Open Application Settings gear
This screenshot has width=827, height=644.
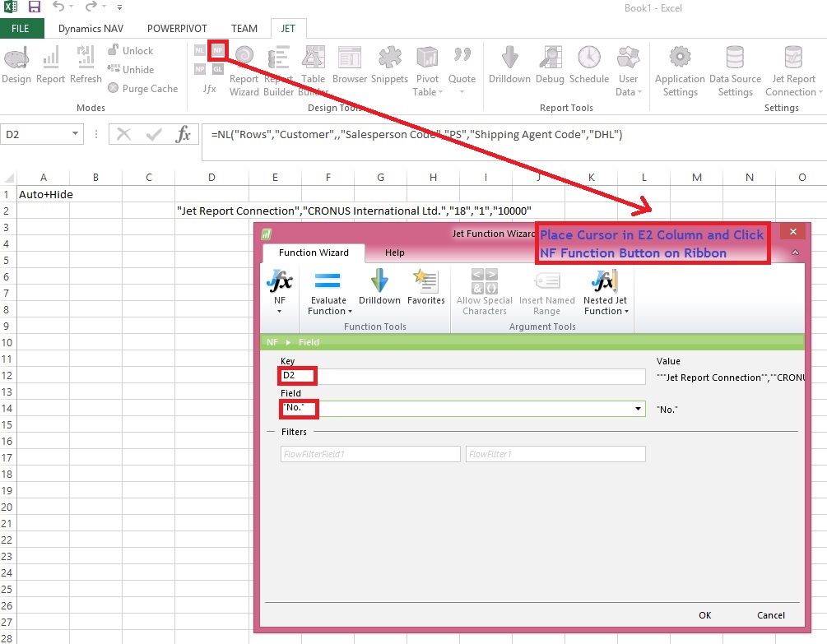pyautogui.click(x=680, y=72)
